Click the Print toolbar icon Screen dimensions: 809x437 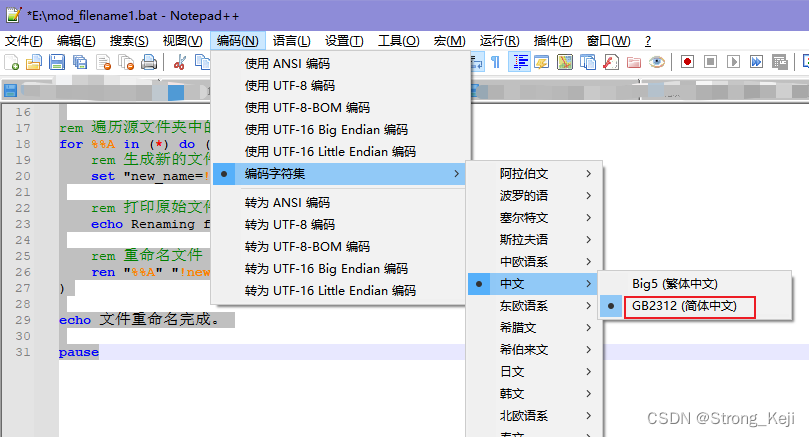(x=149, y=62)
